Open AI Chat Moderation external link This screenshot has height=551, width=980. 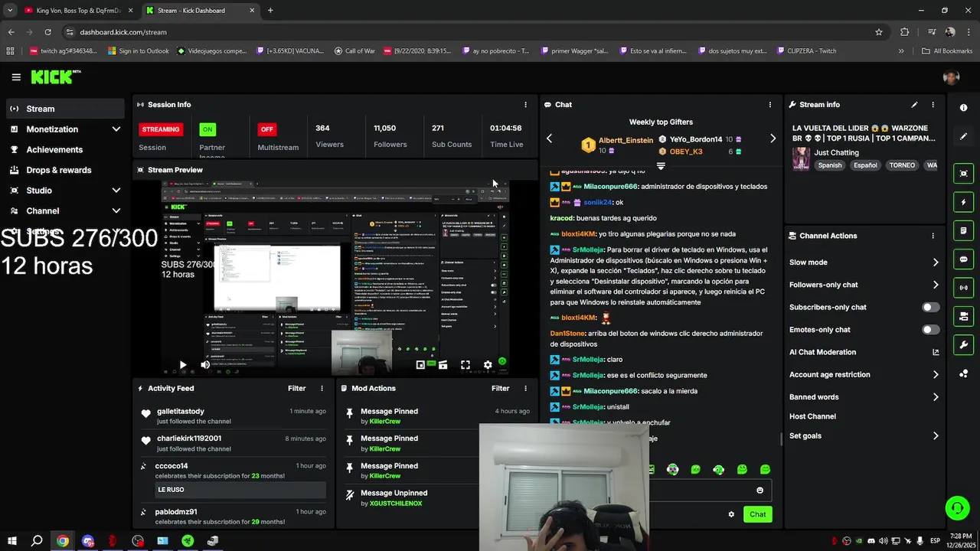pyautogui.click(x=936, y=353)
